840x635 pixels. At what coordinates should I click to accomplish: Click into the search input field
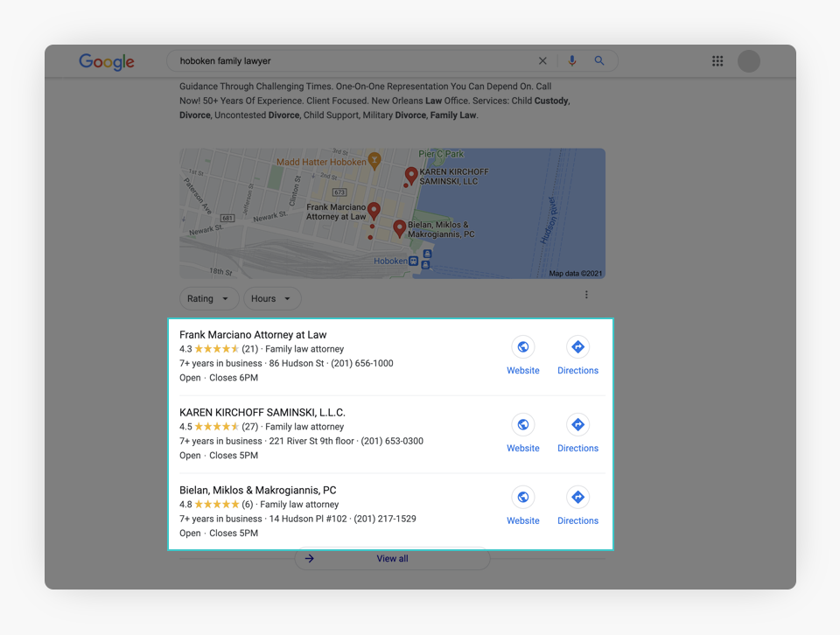[350, 61]
